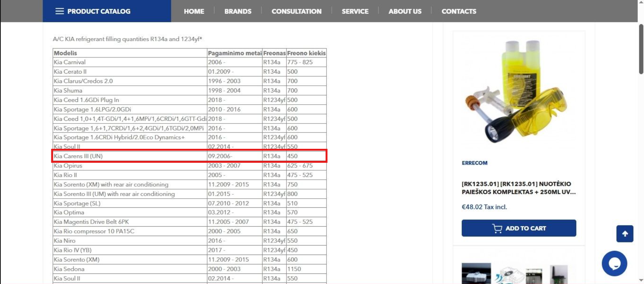Click the €48.02 Tax incl. price

[x=484, y=207]
